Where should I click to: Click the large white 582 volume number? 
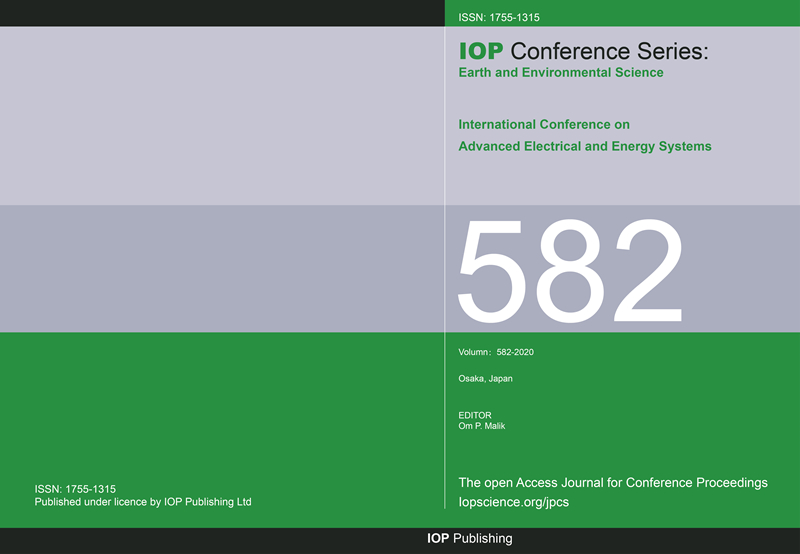pyautogui.click(x=570, y=268)
